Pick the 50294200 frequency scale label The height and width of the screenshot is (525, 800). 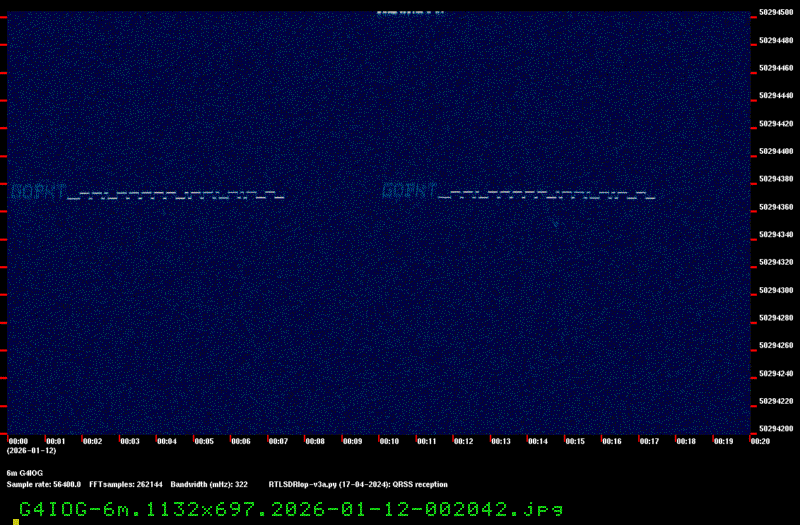[776, 428]
